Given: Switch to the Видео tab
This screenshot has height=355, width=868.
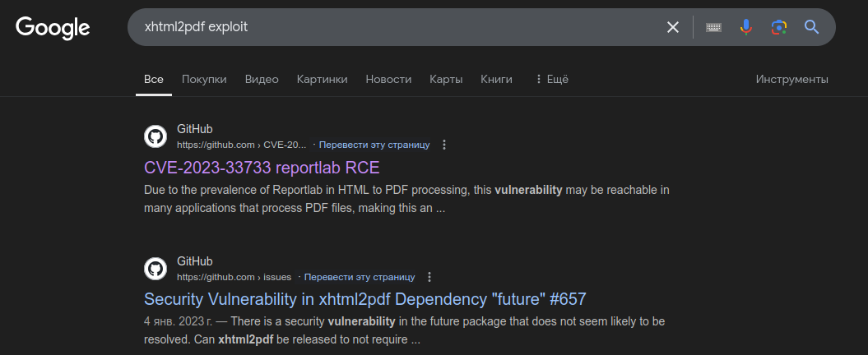Looking at the screenshot, I should pos(262,79).
